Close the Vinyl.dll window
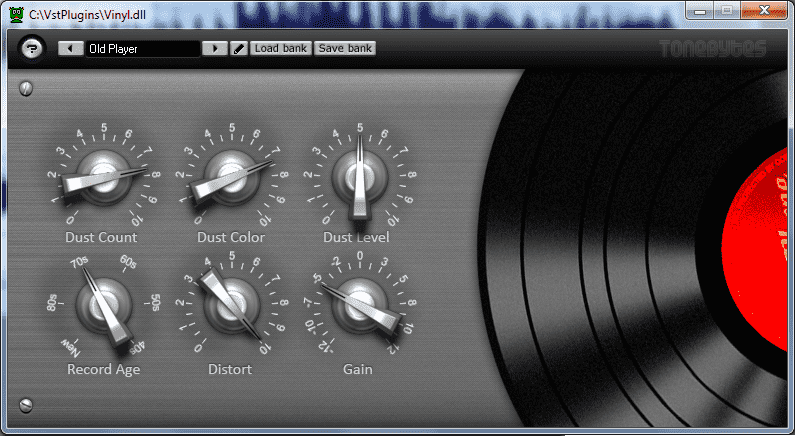This screenshot has width=795, height=436. [x=765, y=10]
